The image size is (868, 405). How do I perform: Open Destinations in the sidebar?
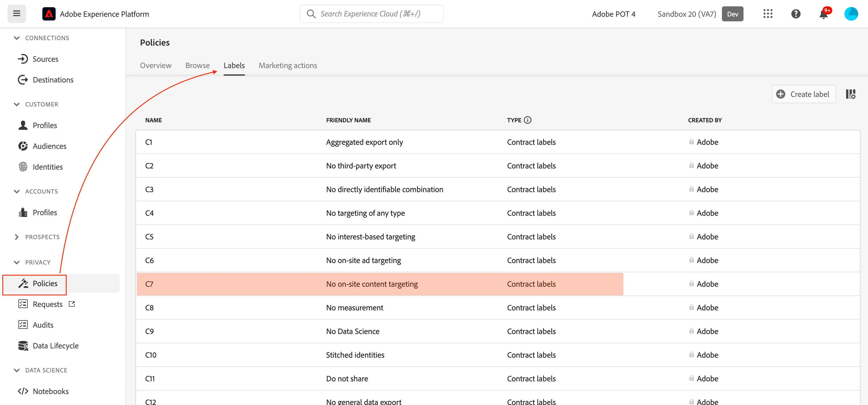[x=53, y=80]
